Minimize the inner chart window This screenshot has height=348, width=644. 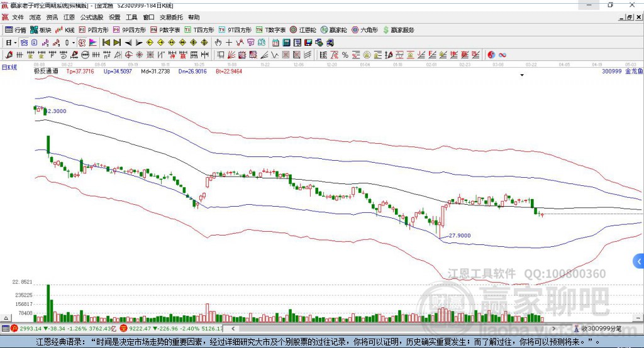[x=622, y=17]
